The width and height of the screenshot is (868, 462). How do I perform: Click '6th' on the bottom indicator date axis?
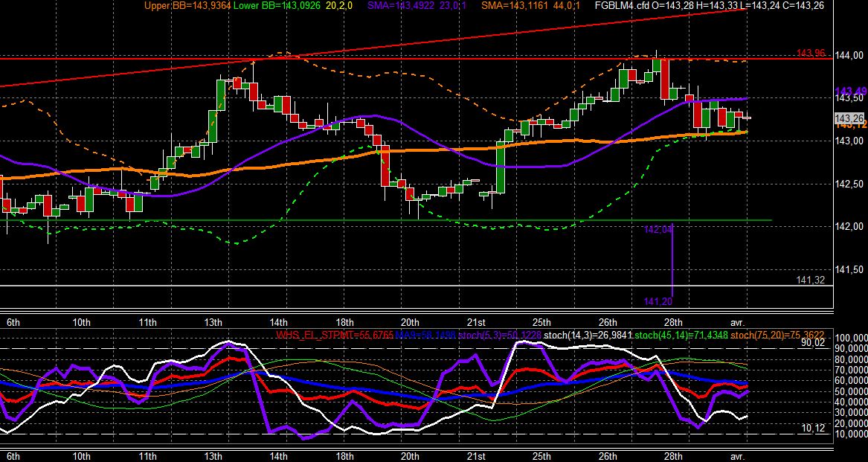click(14, 456)
